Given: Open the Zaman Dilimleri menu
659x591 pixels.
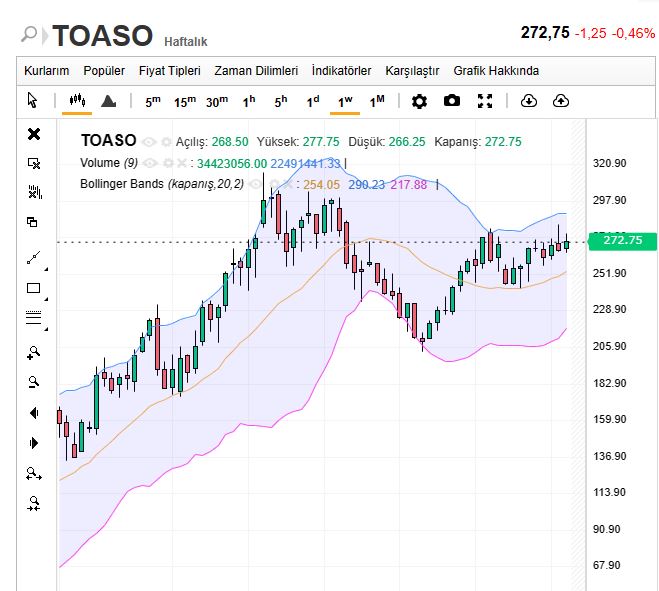Looking at the screenshot, I should point(256,71).
